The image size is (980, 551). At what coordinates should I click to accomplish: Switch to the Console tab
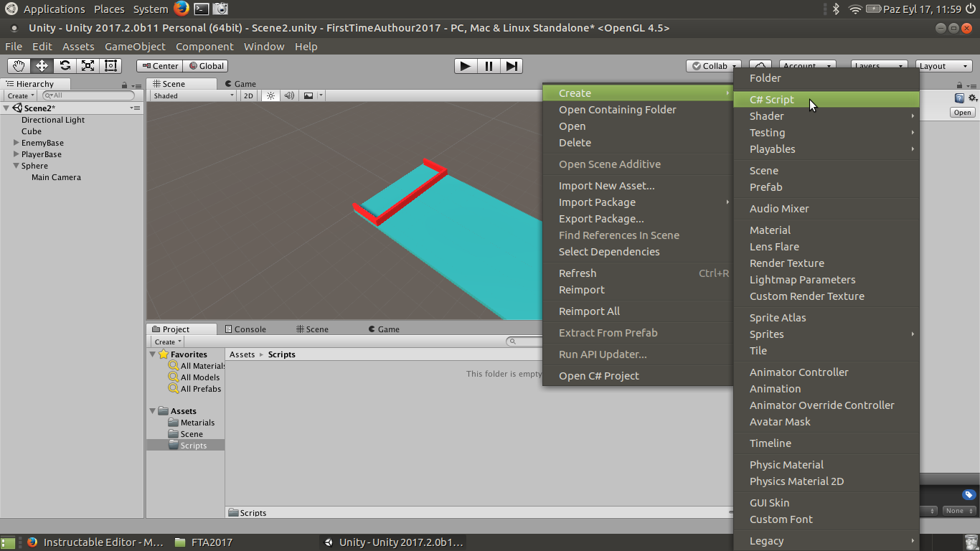(x=245, y=329)
